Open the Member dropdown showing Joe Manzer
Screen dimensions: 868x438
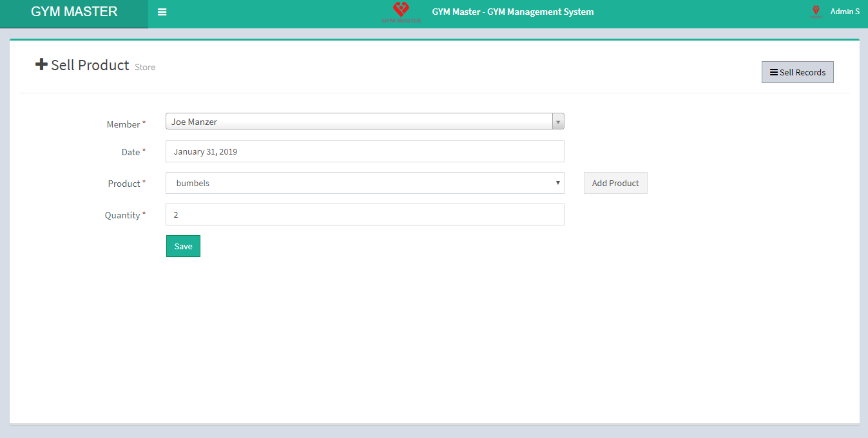(358, 122)
